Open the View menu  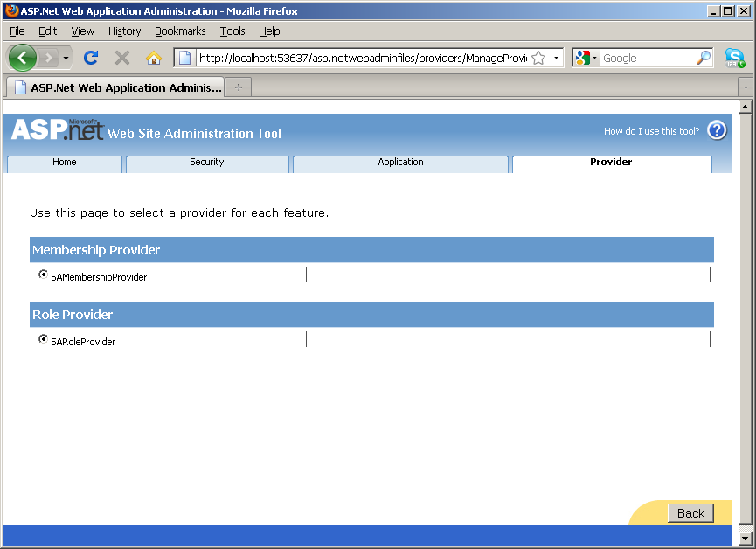[82, 31]
